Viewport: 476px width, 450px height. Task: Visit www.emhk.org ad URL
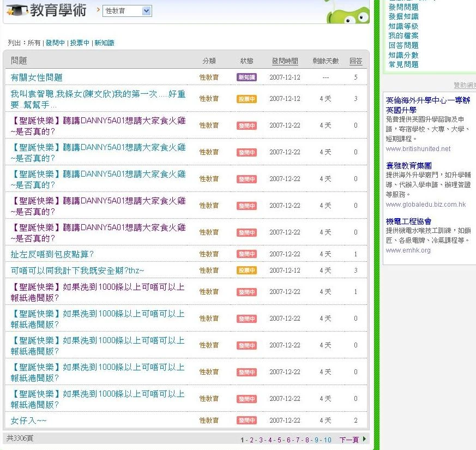pos(408,250)
